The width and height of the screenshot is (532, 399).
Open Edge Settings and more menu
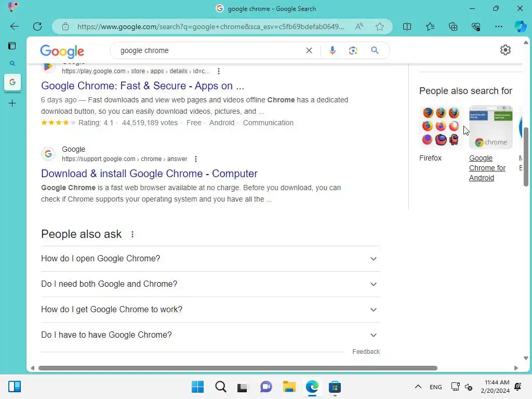[x=498, y=26]
